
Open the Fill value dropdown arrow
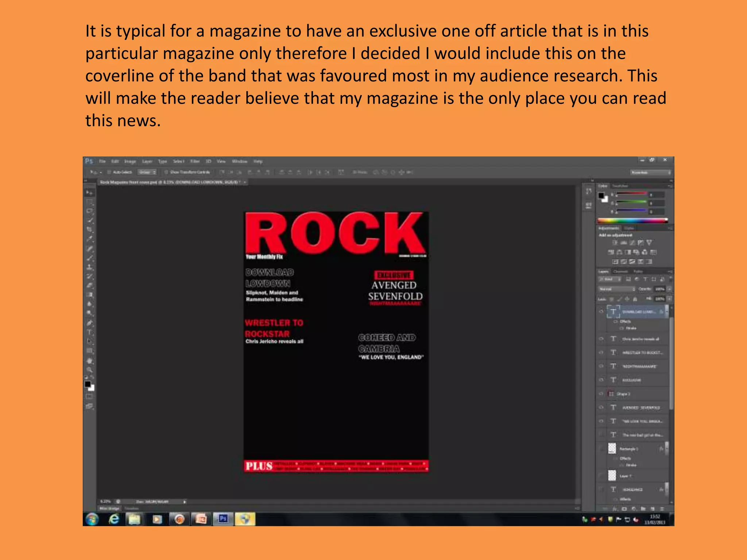pyautogui.click(x=669, y=299)
